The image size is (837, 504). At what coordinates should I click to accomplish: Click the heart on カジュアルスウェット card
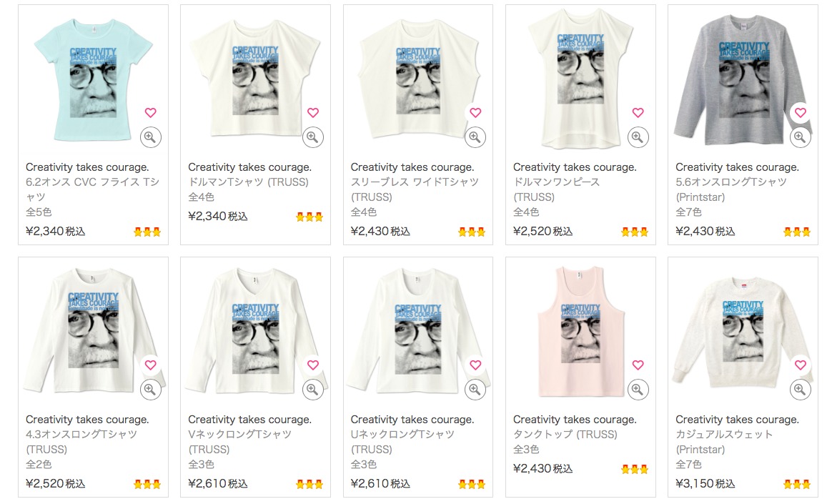pos(800,365)
